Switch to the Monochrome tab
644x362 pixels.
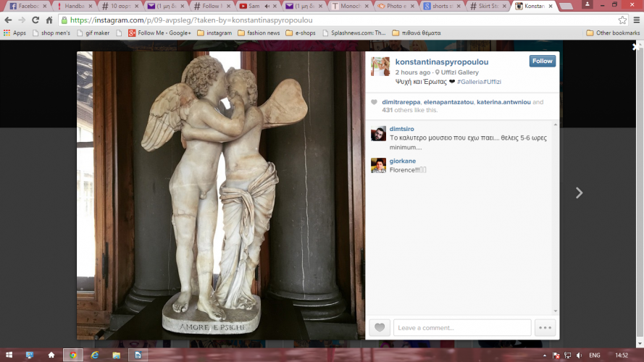[350, 7]
